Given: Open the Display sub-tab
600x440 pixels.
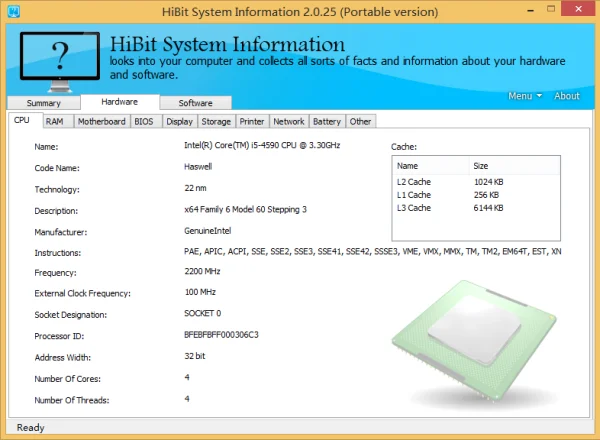Looking at the screenshot, I should (179, 122).
